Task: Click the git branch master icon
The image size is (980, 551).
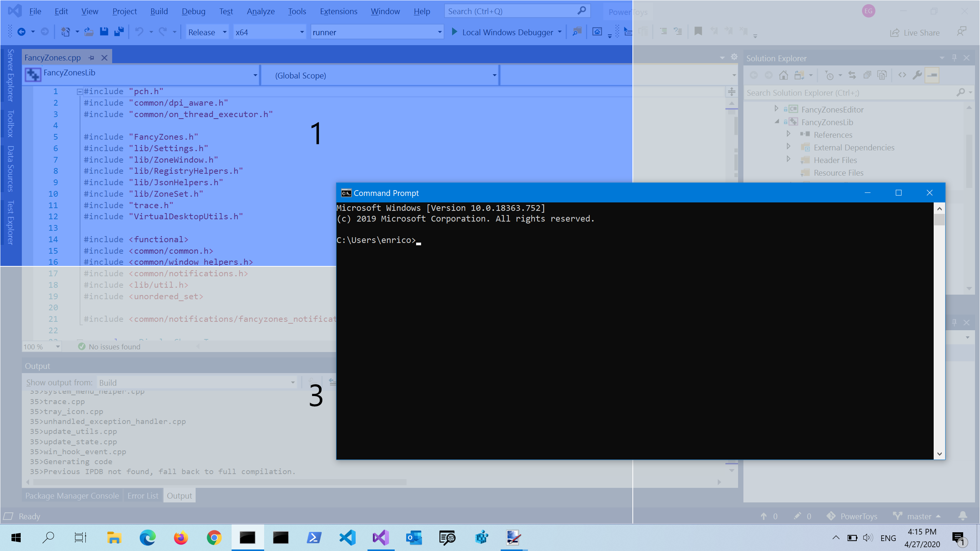Action: (900, 516)
